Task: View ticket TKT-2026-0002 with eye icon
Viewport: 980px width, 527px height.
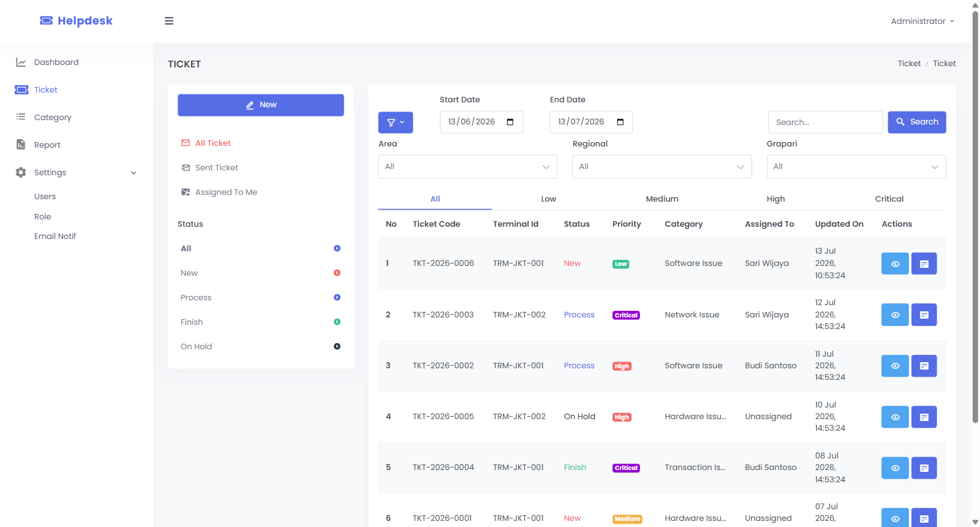Action: (x=895, y=366)
